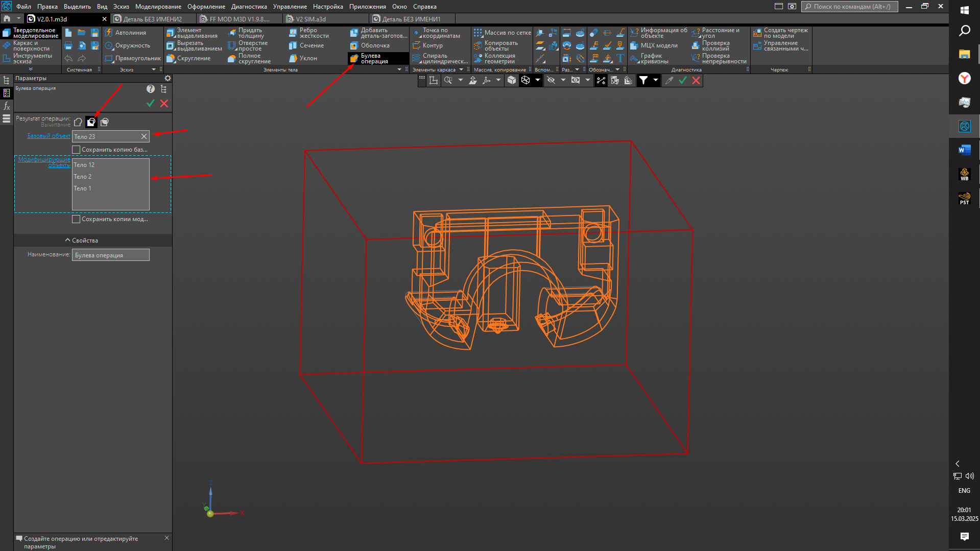Choose the Subtraction result icon
980x551 pixels.
(x=91, y=122)
